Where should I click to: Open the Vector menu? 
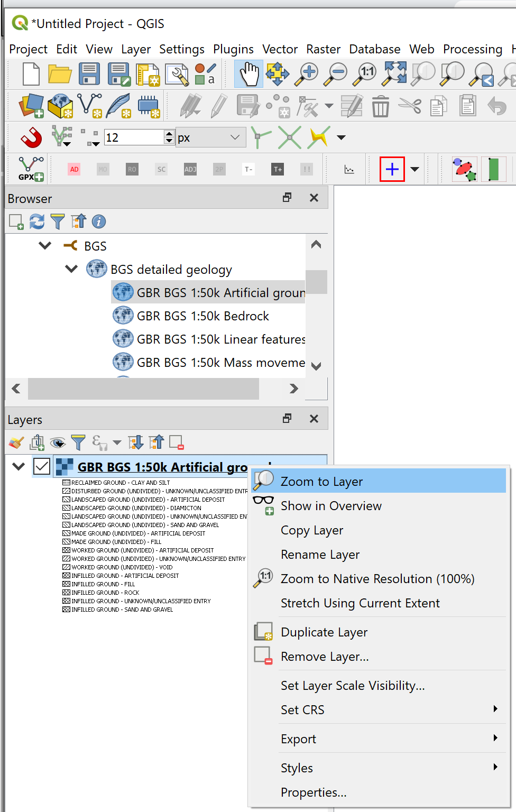point(280,49)
